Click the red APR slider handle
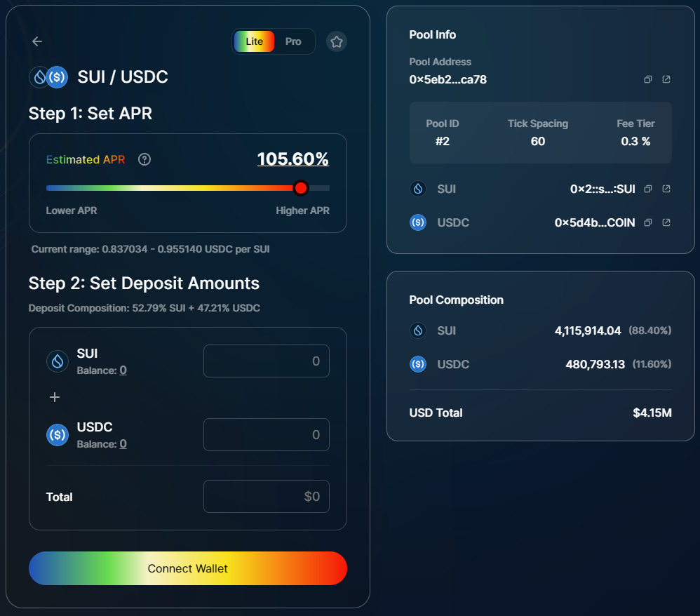Image resolution: width=700 pixels, height=616 pixels. click(x=301, y=188)
